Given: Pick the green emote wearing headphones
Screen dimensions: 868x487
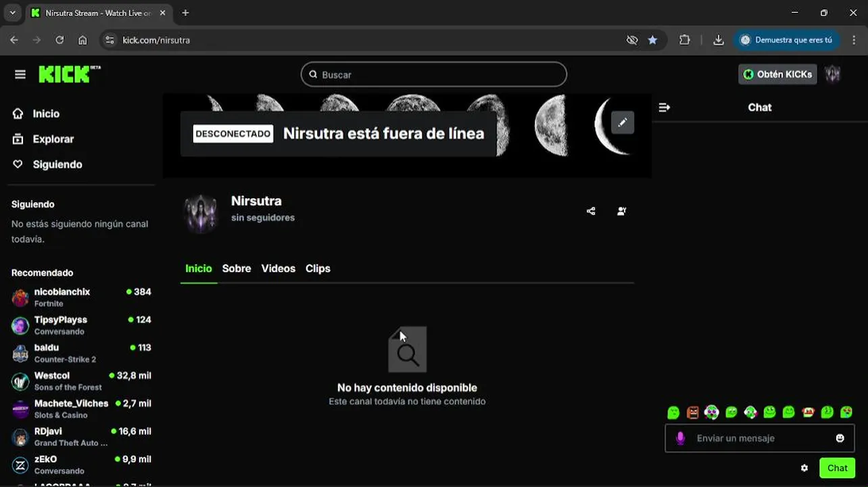Looking at the screenshot, I should pyautogui.click(x=711, y=412).
